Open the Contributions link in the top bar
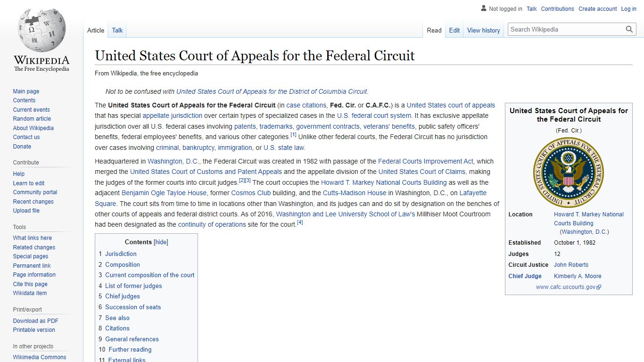The width and height of the screenshot is (644, 362). pyautogui.click(x=558, y=9)
